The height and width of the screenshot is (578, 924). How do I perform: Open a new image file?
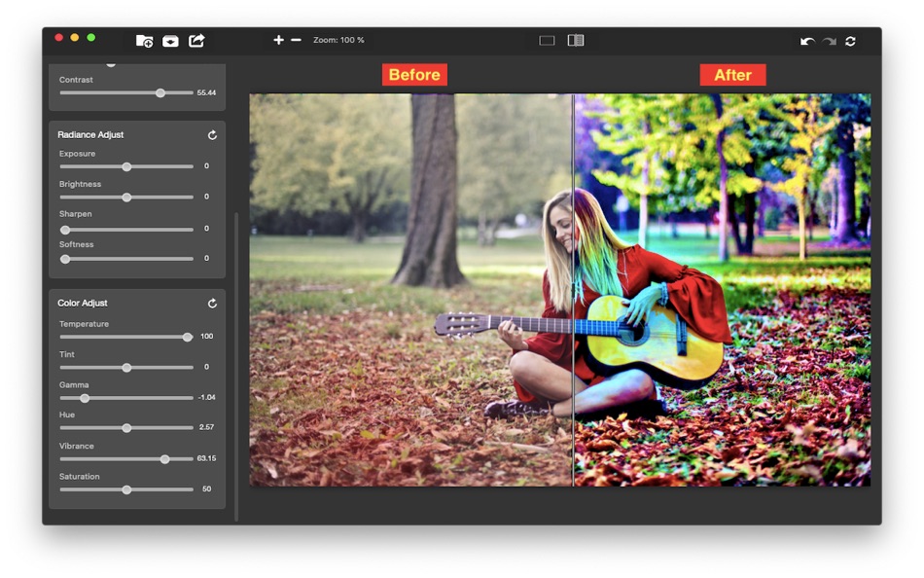(x=143, y=41)
